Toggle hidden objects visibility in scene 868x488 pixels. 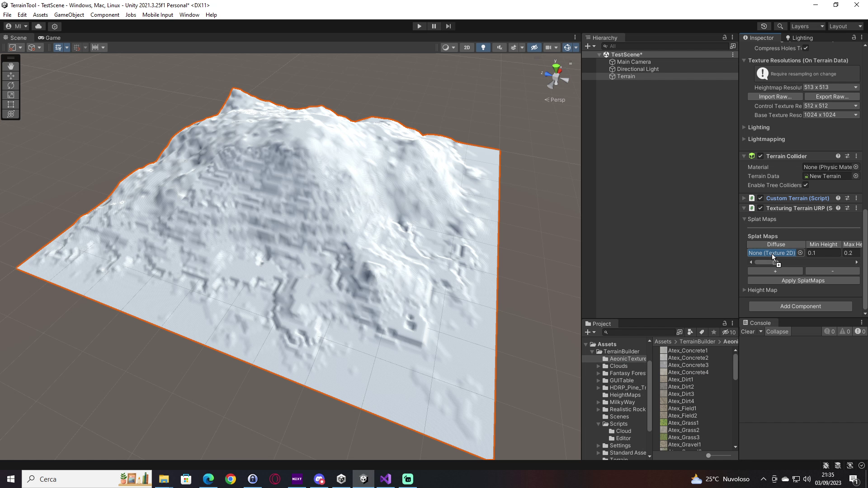coord(534,47)
